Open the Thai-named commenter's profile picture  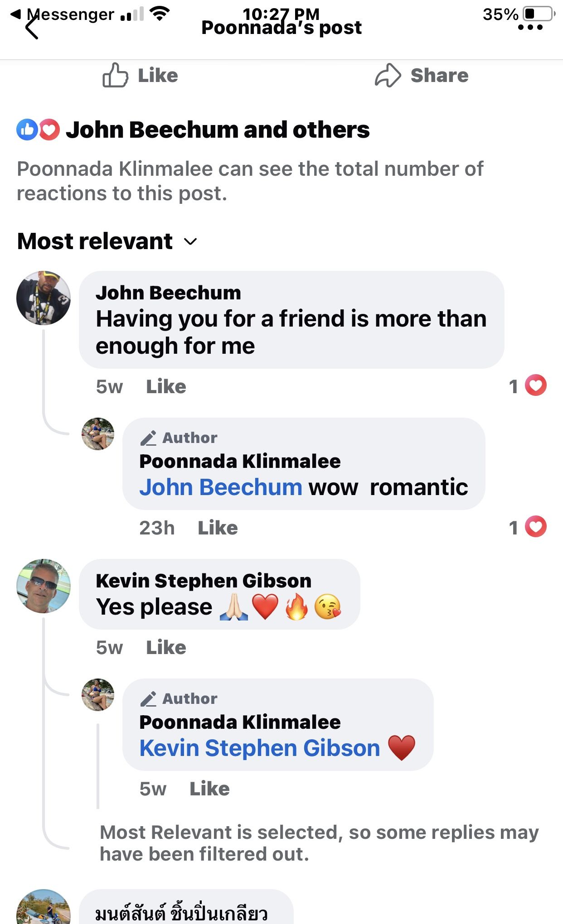click(44, 908)
